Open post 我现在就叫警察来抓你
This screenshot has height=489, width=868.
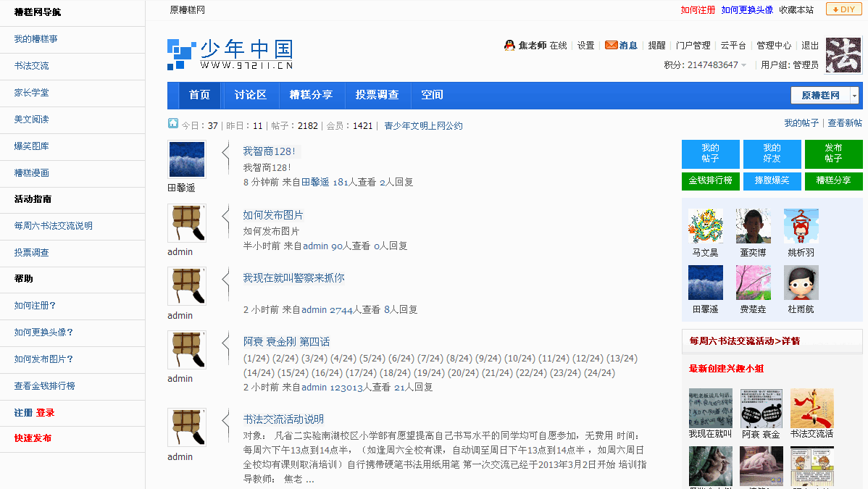click(x=293, y=278)
